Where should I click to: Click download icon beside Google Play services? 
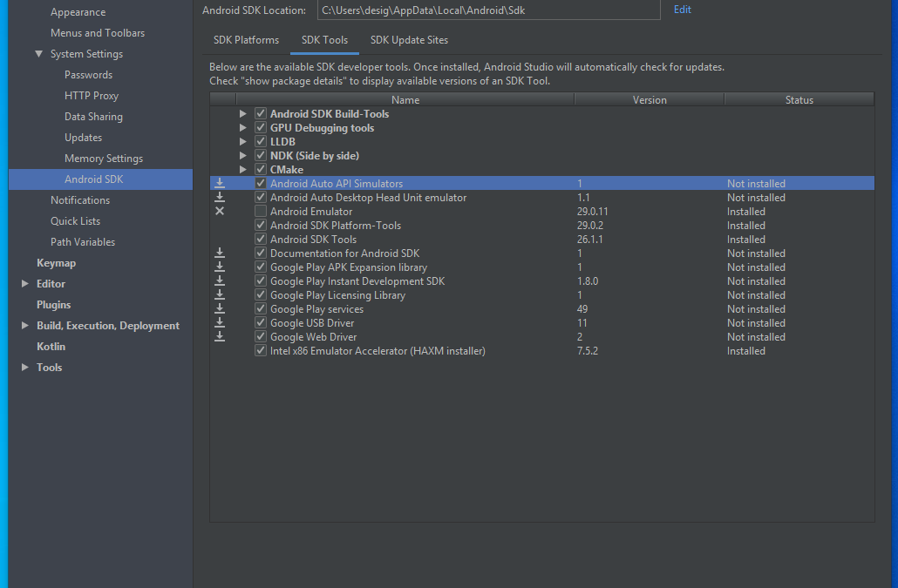(x=220, y=309)
